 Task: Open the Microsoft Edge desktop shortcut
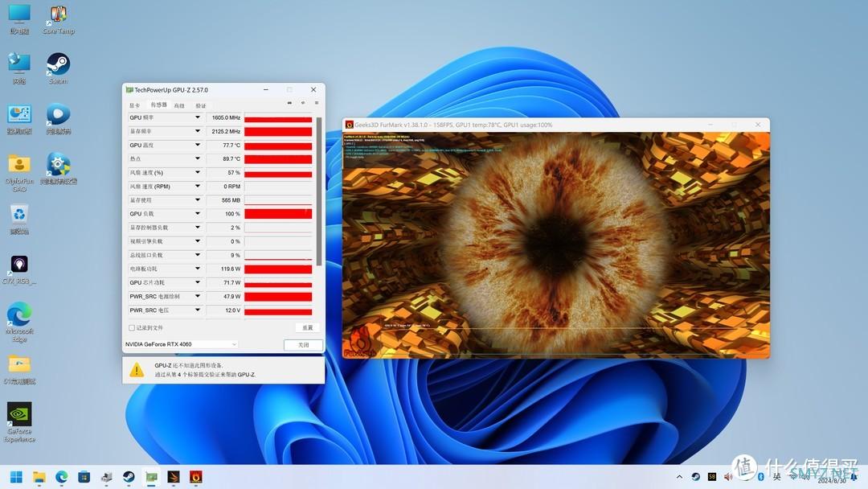tap(19, 323)
